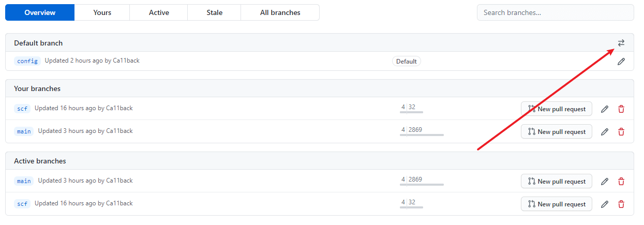Create New pull request for scf in Your branches
The image size is (644, 225).
pos(556,109)
